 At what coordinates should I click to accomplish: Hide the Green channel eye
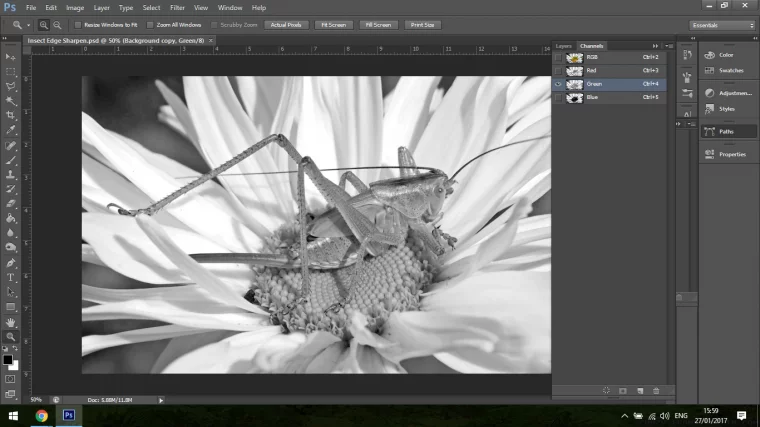558,84
